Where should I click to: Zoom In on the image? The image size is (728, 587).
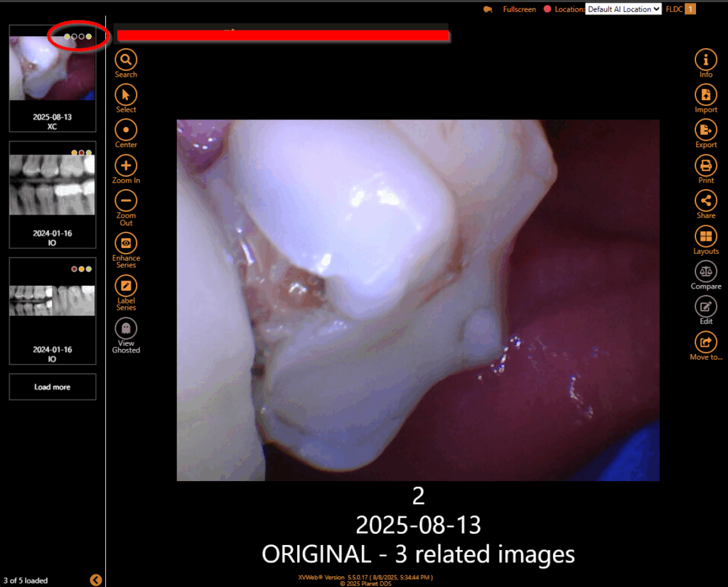point(126,166)
